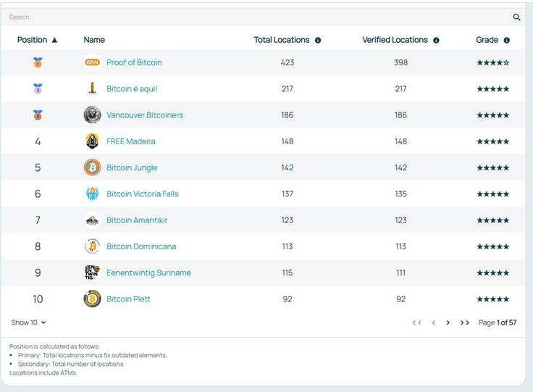This screenshot has width=533, height=392.
Task: Click the info icon beside Grade
Action: click(x=506, y=40)
